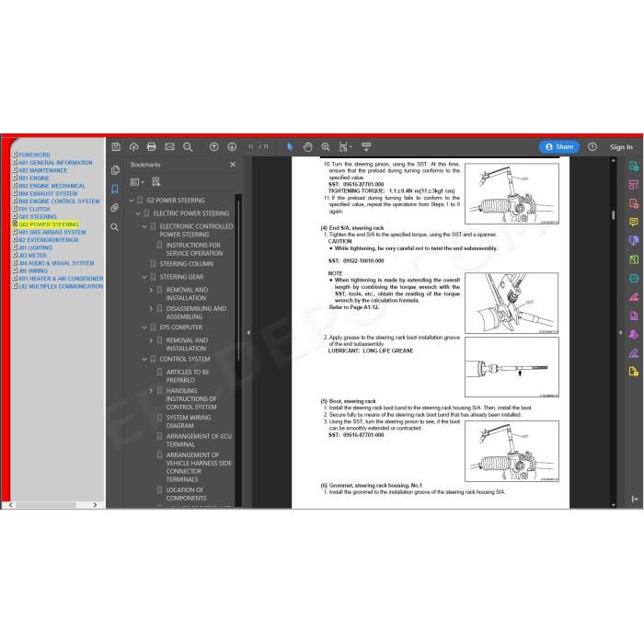Collapse ELECTRONIC CONTROLLED POWER STEERING node
644x644 pixels.
tap(144, 226)
